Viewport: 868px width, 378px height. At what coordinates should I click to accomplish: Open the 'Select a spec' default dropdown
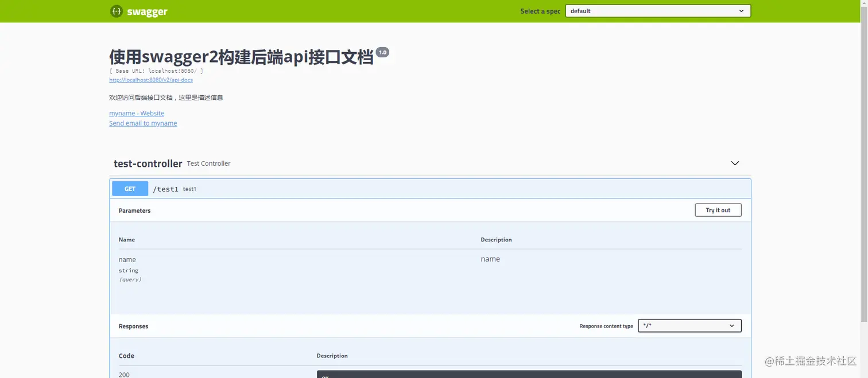pos(658,11)
